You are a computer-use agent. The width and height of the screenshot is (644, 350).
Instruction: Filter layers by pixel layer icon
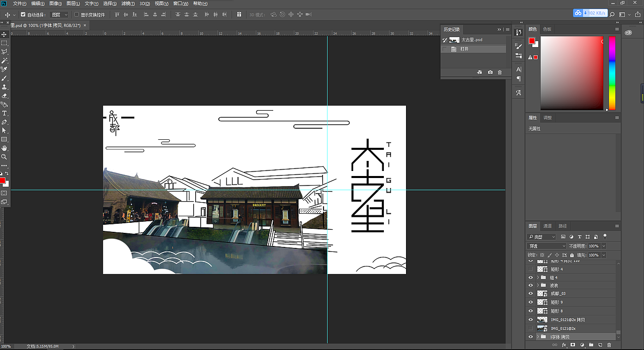[563, 237]
